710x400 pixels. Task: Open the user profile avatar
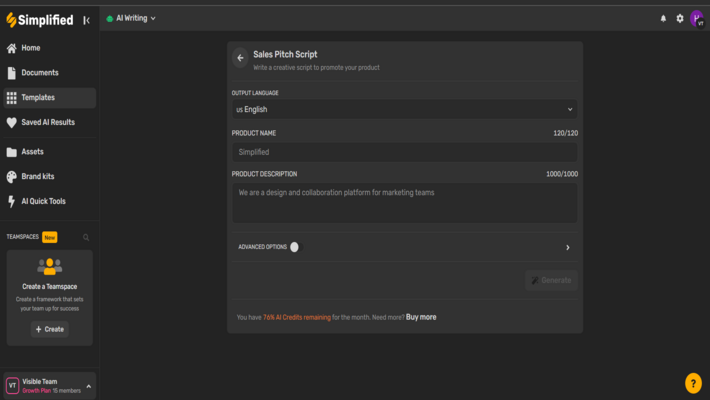tap(697, 19)
